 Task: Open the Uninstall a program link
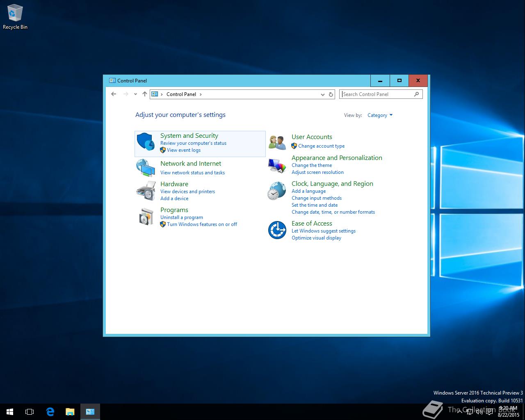(181, 217)
